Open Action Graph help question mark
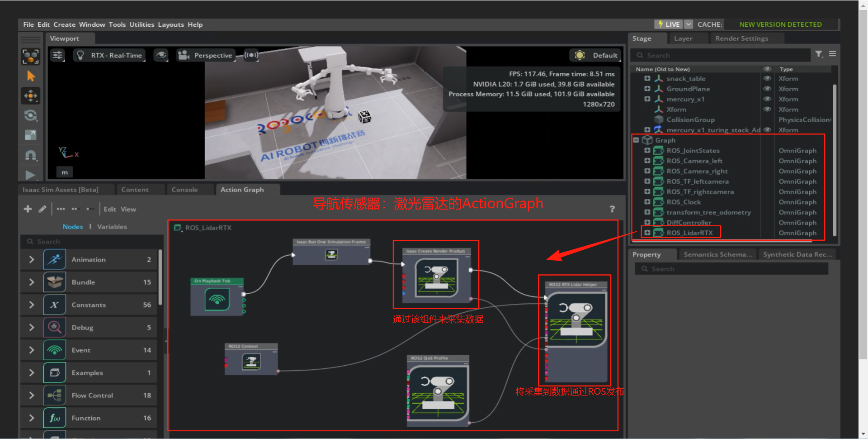This screenshot has width=868, height=439. [x=612, y=209]
